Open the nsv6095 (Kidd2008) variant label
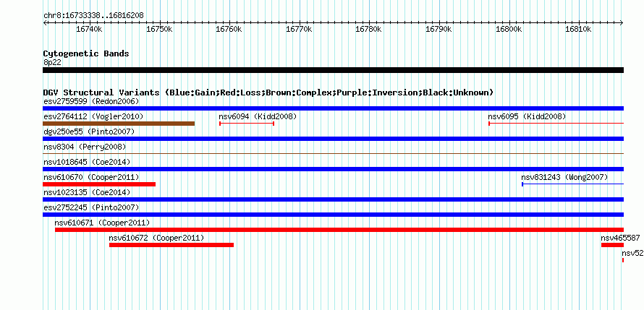The height and width of the screenshot is (310, 644). (527, 116)
